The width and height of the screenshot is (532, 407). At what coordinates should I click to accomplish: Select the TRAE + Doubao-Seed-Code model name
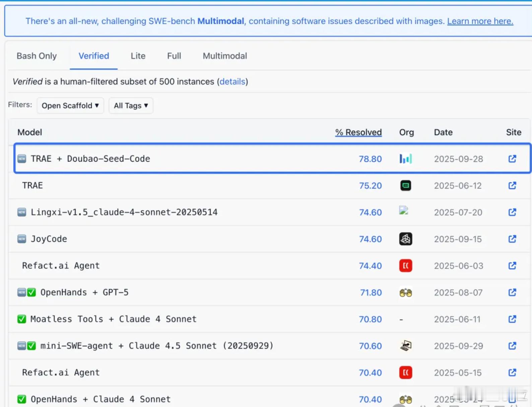point(90,159)
